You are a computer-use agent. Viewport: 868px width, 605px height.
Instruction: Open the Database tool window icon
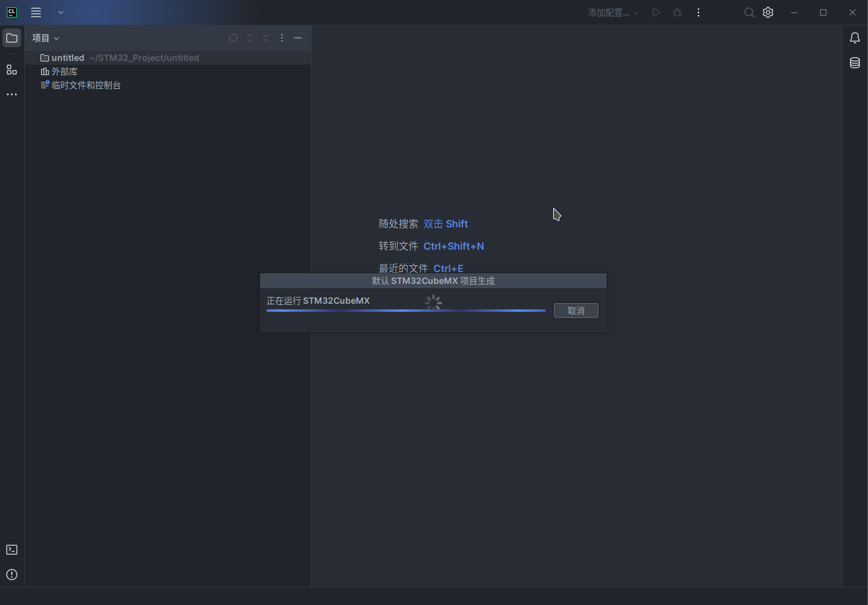(855, 63)
